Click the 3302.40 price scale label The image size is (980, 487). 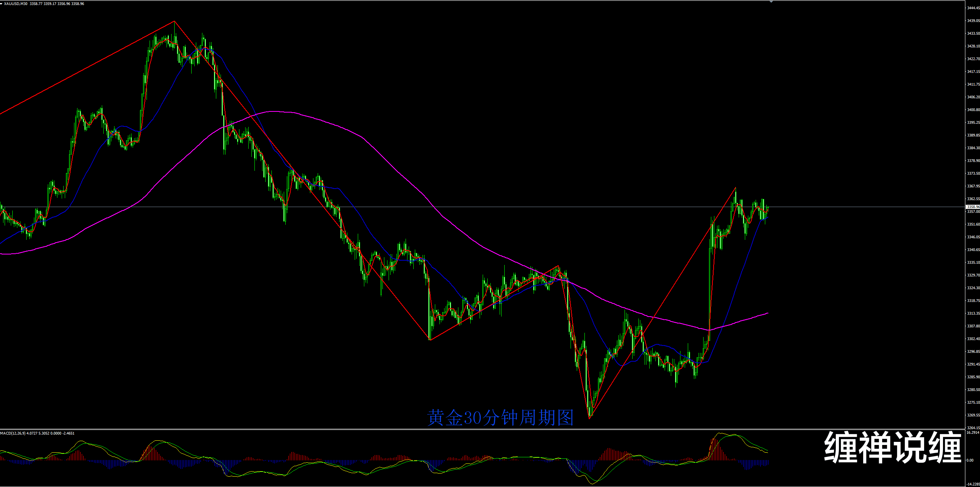[973, 339]
